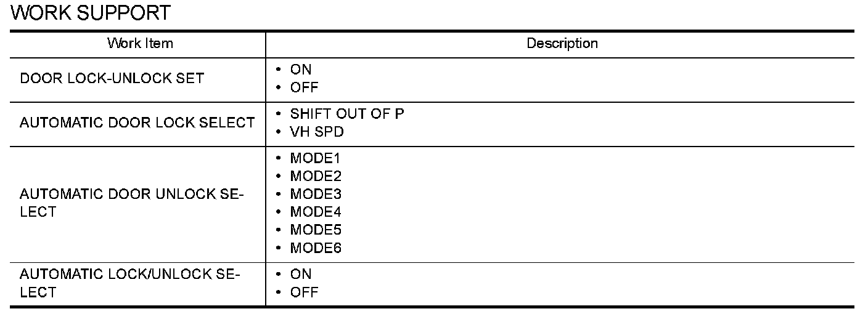Select MODE3 in the description list
Image resolution: width=868 pixels, height=314 pixels.
click(x=316, y=194)
